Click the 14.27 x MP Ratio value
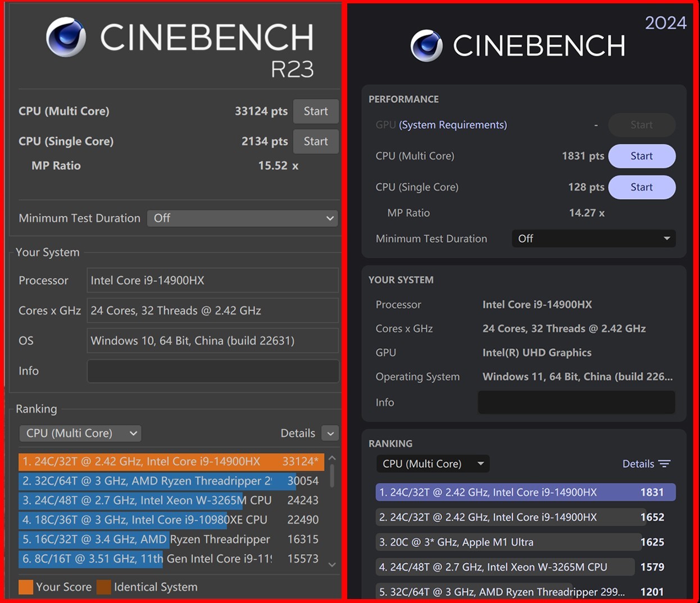Image resolution: width=700 pixels, height=603 pixels. 587,213
